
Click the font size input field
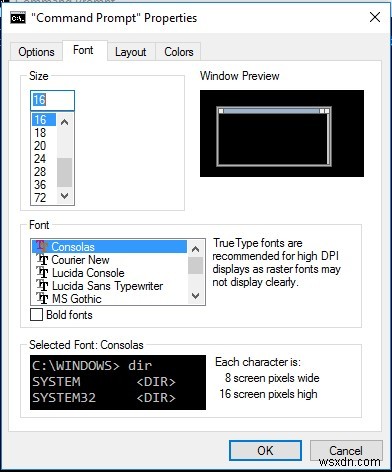click(52, 100)
